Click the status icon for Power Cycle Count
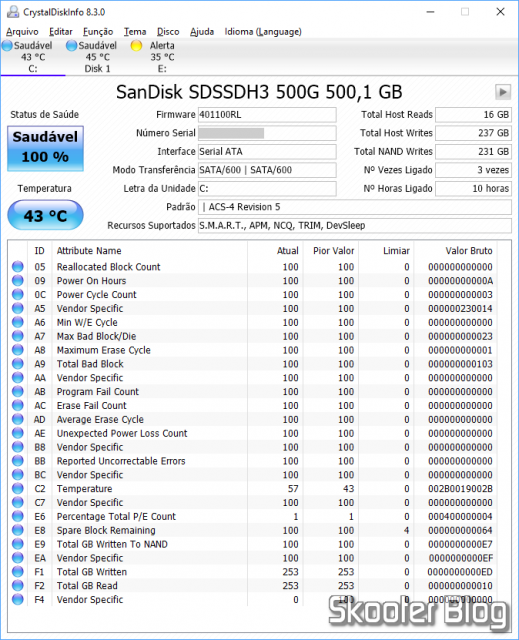The height and width of the screenshot is (640, 519). [x=18, y=294]
